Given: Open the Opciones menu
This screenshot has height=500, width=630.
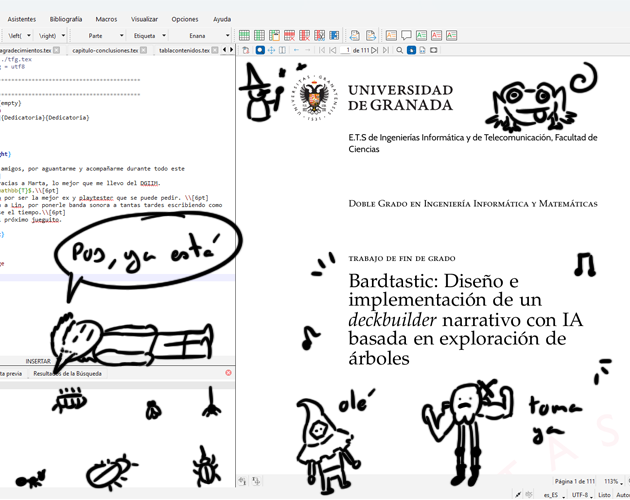Looking at the screenshot, I should (185, 19).
